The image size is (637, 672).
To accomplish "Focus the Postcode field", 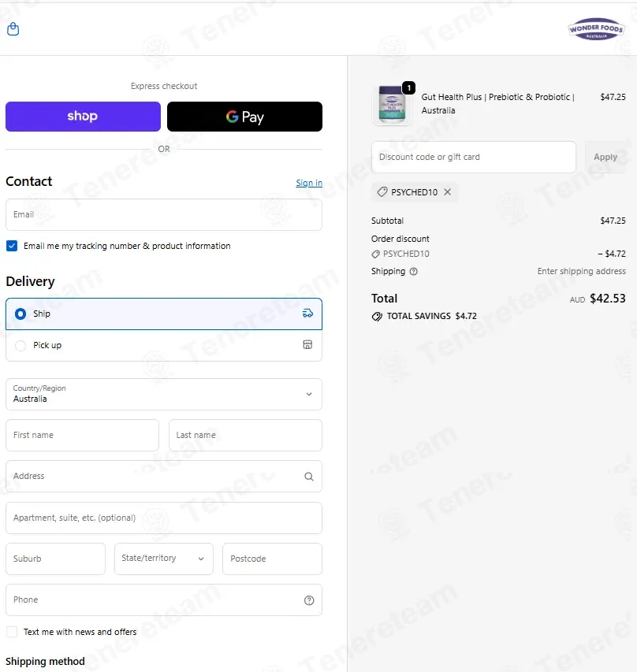I will click(x=273, y=559).
